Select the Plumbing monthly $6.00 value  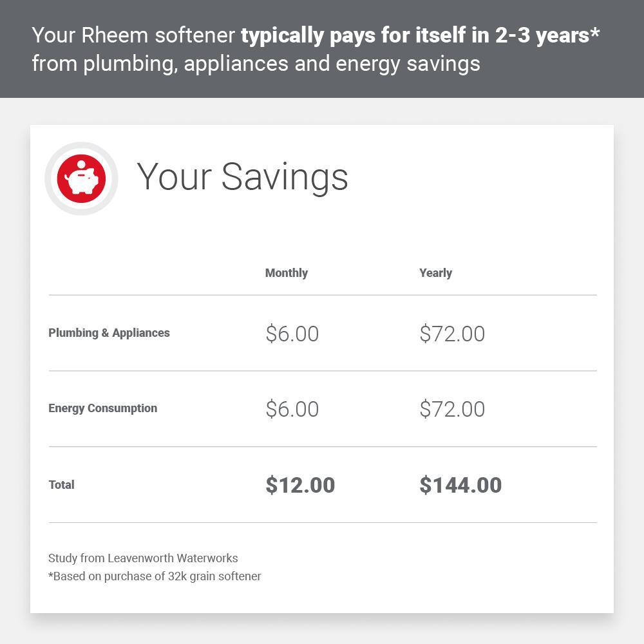tap(292, 334)
